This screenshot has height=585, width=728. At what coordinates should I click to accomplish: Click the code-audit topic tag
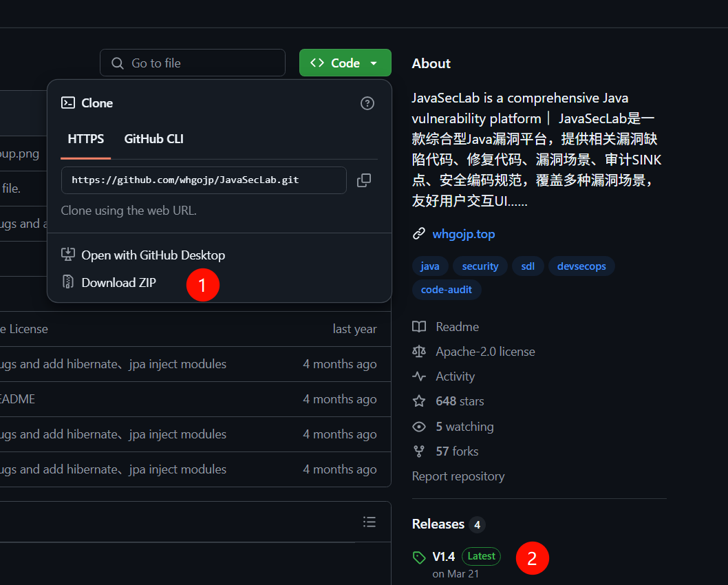click(446, 290)
